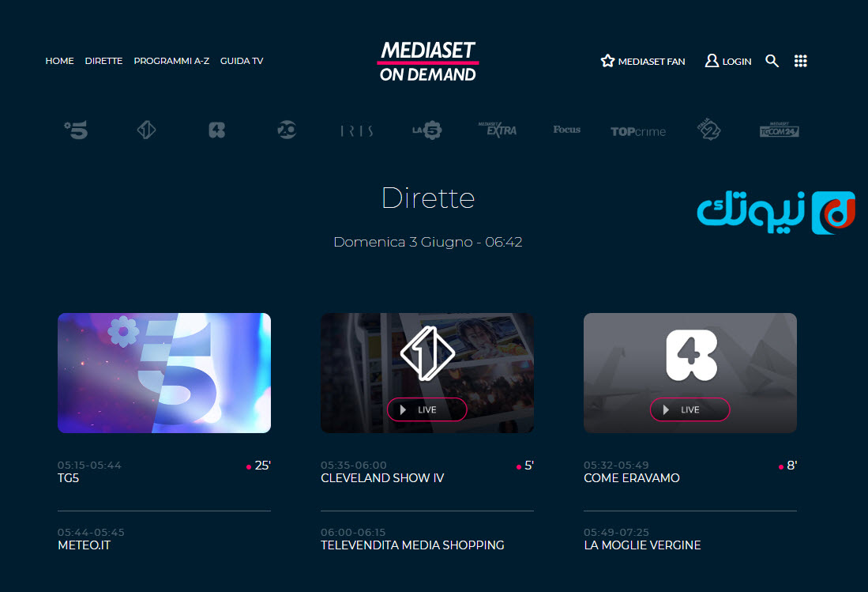Click the Login user silhouette icon
868x592 pixels.
712,61
